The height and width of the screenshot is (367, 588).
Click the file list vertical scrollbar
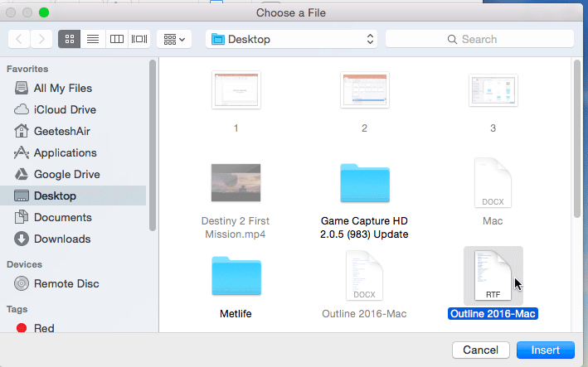click(x=577, y=138)
